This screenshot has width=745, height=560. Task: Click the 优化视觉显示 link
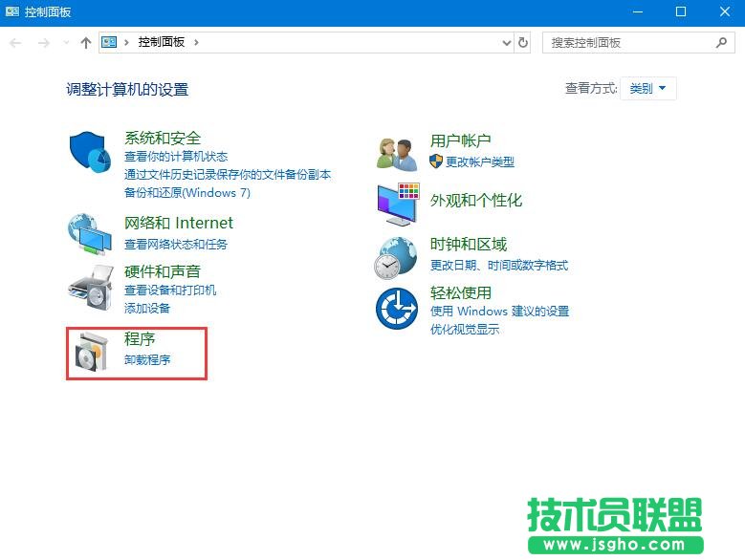[x=465, y=329]
